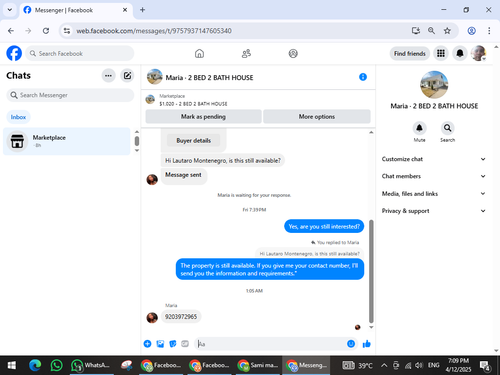The image size is (500, 375).
Task: Click volume speaker icon in system tray
Action: pos(419,365)
